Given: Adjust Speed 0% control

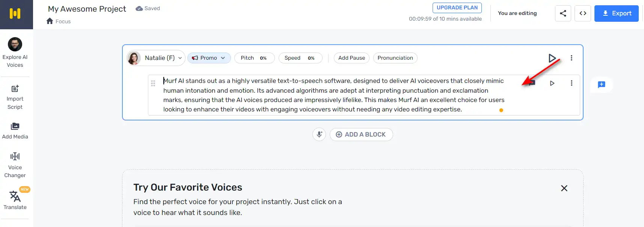Looking at the screenshot, I should click(300, 58).
